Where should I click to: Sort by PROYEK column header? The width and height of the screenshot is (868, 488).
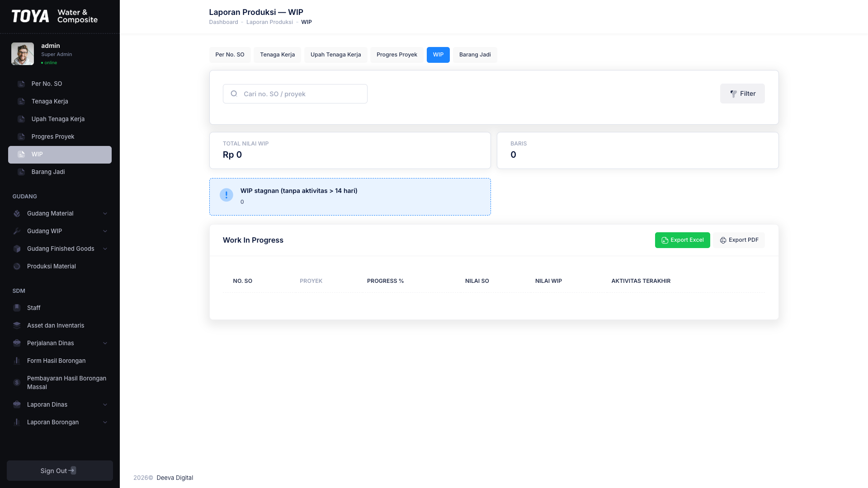311,281
